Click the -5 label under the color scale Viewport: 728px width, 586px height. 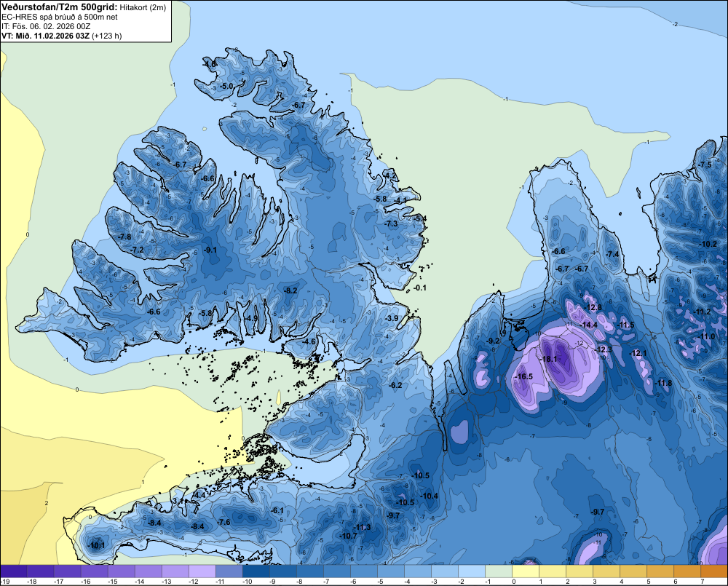tap(381, 582)
